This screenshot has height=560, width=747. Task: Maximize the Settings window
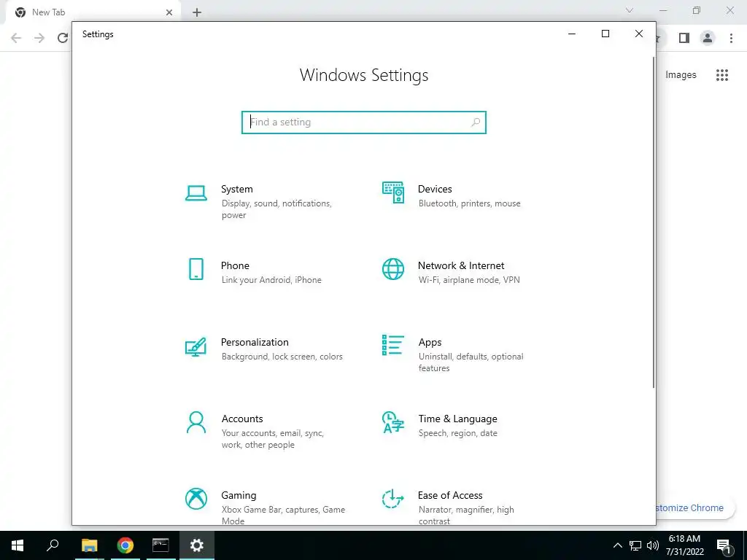point(605,34)
